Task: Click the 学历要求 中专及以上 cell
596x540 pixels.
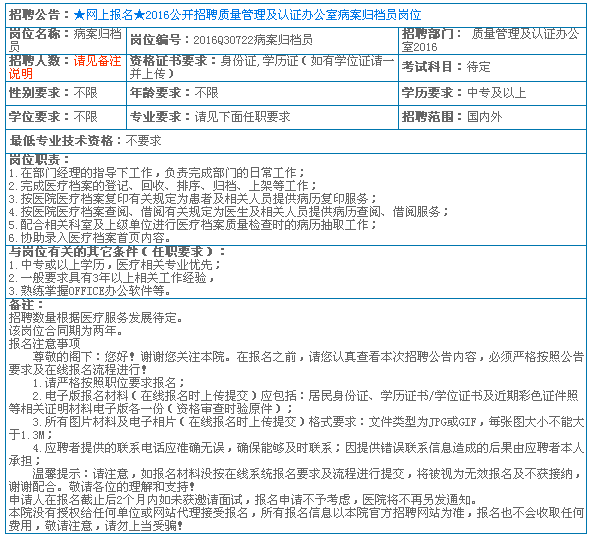Action: tap(492, 93)
